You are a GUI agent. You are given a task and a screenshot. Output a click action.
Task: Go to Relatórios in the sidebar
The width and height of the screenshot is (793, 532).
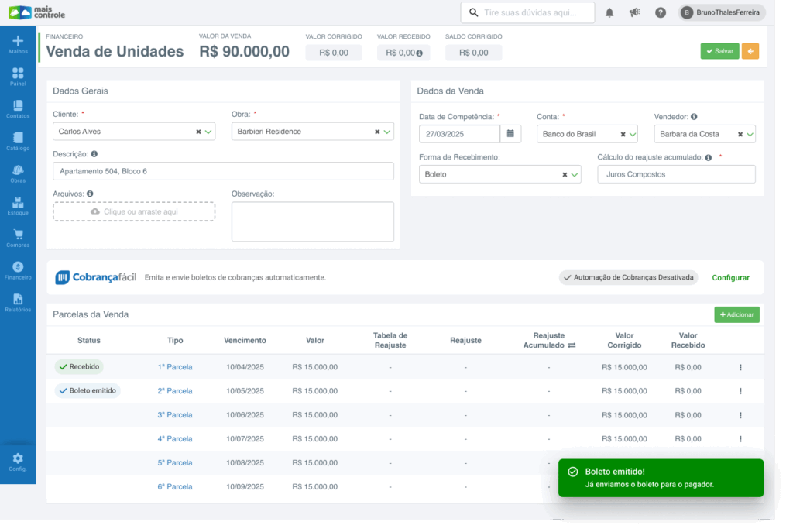pyautogui.click(x=18, y=303)
